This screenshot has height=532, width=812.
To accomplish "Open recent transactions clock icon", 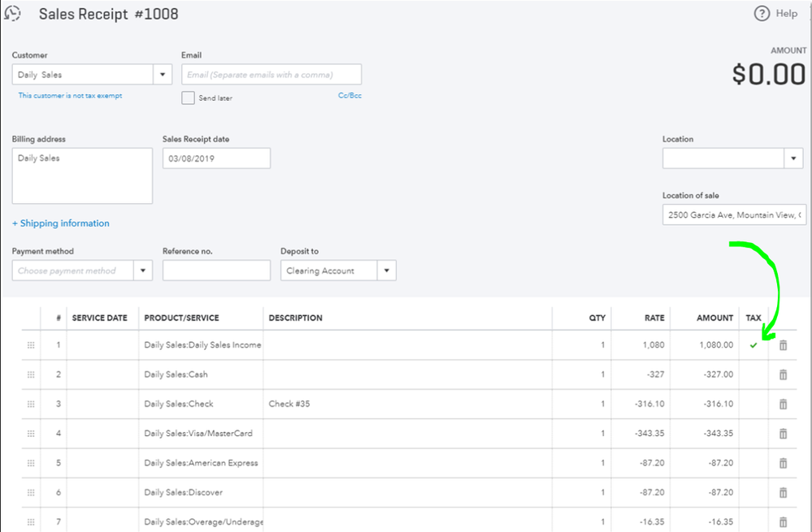I will coord(12,13).
